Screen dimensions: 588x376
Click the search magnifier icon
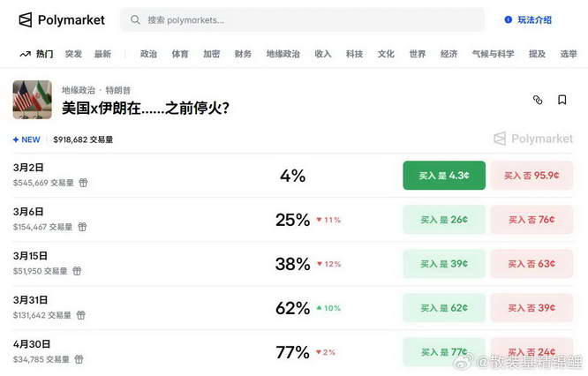coord(135,19)
